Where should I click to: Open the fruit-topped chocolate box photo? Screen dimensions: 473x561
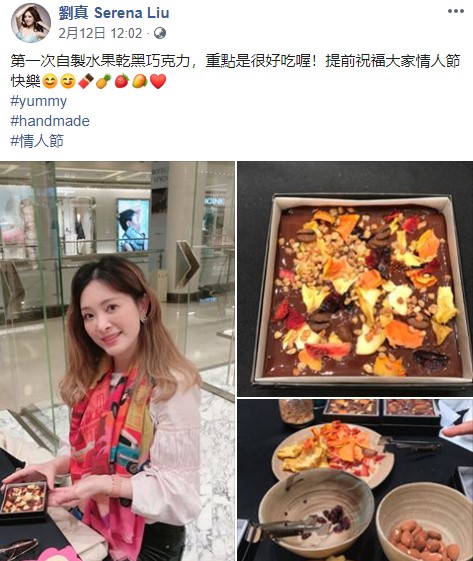click(355, 279)
